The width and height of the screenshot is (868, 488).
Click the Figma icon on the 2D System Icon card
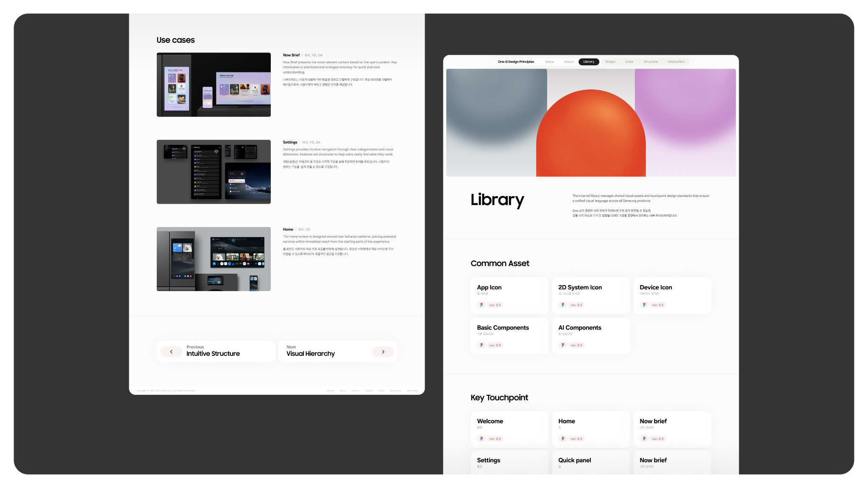tap(563, 305)
